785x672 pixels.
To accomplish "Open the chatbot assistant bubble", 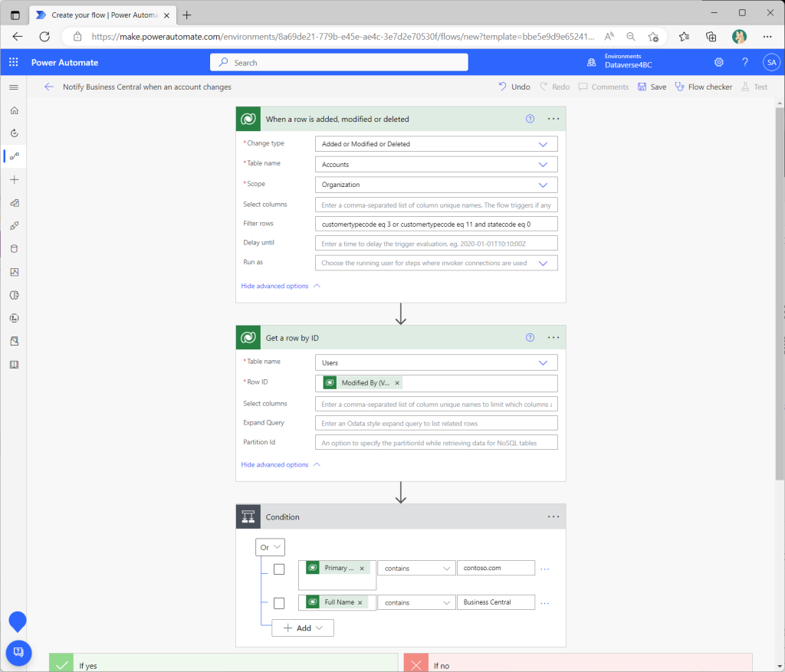I will (18, 621).
